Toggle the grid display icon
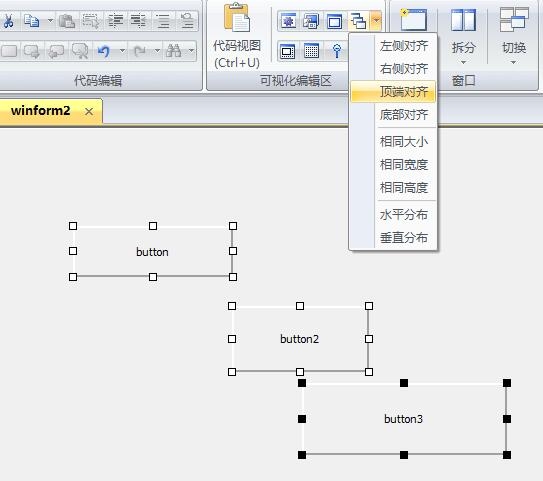The image size is (543, 481). point(311,51)
